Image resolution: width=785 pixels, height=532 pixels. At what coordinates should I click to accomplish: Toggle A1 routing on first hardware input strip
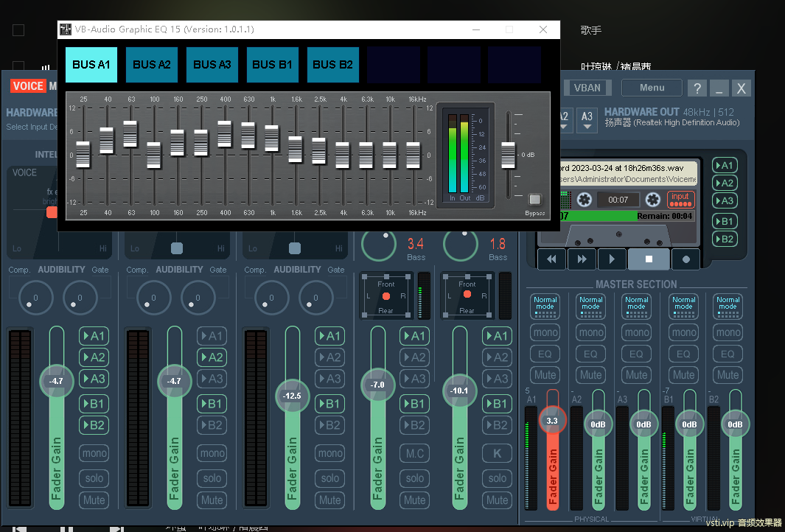(x=94, y=336)
